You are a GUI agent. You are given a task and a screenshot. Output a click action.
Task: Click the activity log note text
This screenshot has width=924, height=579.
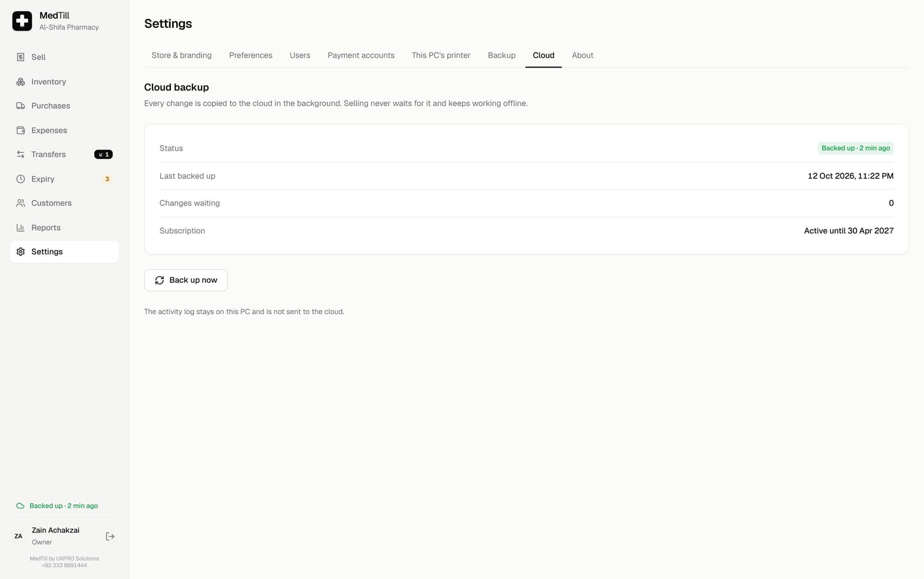click(244, 312)
